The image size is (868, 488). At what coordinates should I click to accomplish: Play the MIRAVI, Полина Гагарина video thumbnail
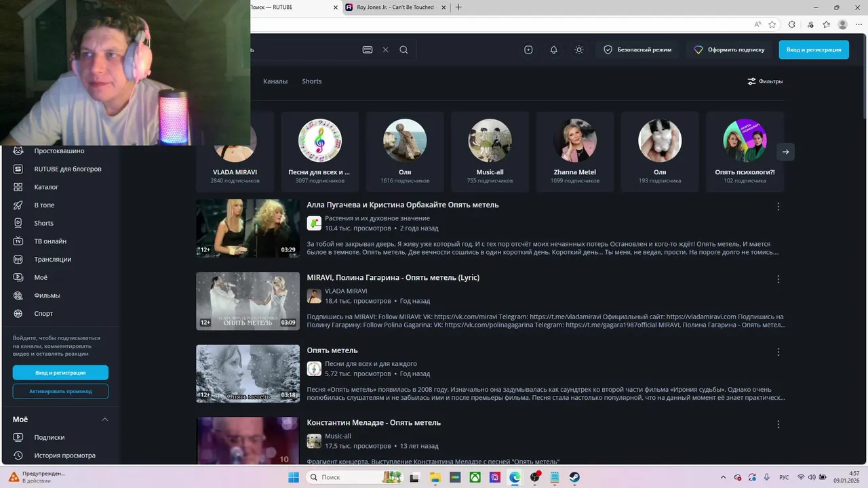click(x=248, y=301)
